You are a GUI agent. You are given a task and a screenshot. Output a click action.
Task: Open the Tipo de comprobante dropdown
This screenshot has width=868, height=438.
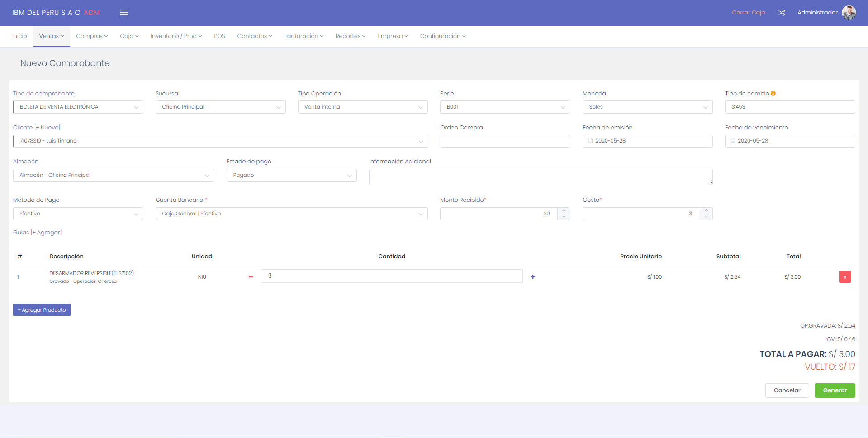[x=78, y=107]
